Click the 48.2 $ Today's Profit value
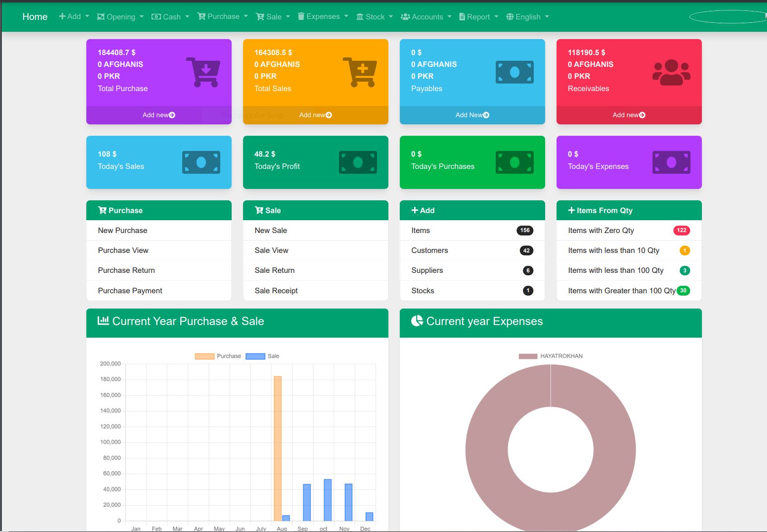 pos(265,154)
